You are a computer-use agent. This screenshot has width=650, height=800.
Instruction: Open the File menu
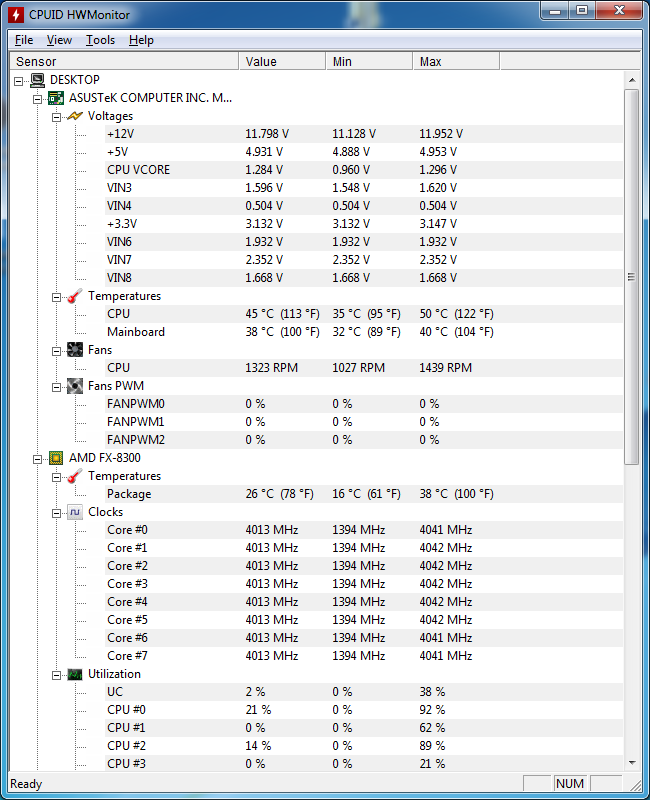pyautogui.click(x=24, y=40)
